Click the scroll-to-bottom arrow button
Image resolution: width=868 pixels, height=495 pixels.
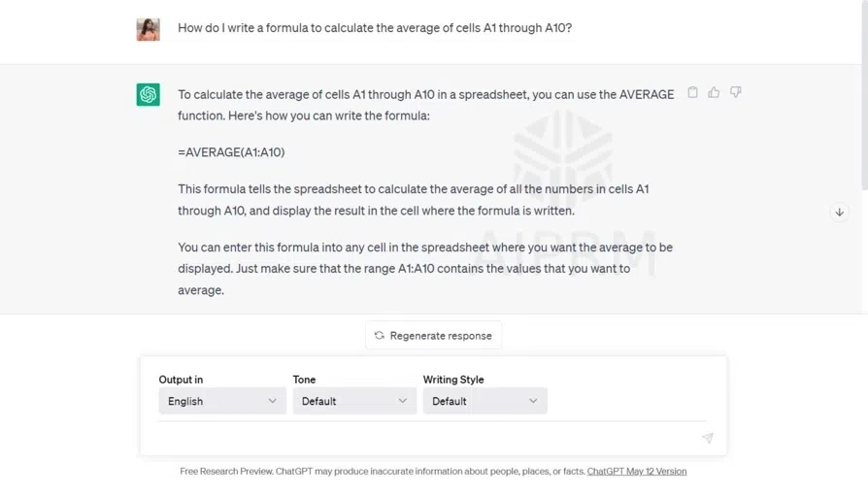(840, 212)
